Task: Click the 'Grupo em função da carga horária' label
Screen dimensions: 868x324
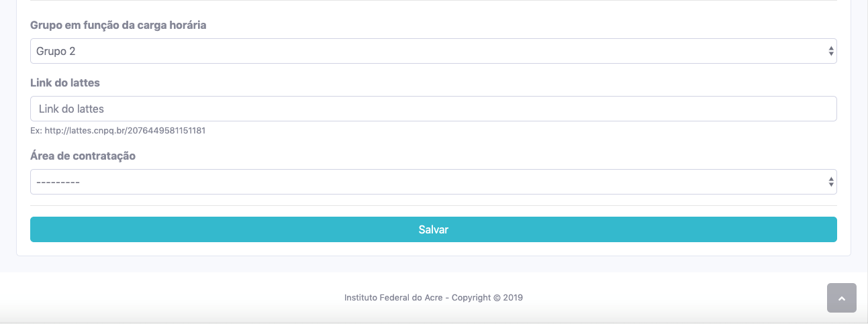Action: pos(118,25)
